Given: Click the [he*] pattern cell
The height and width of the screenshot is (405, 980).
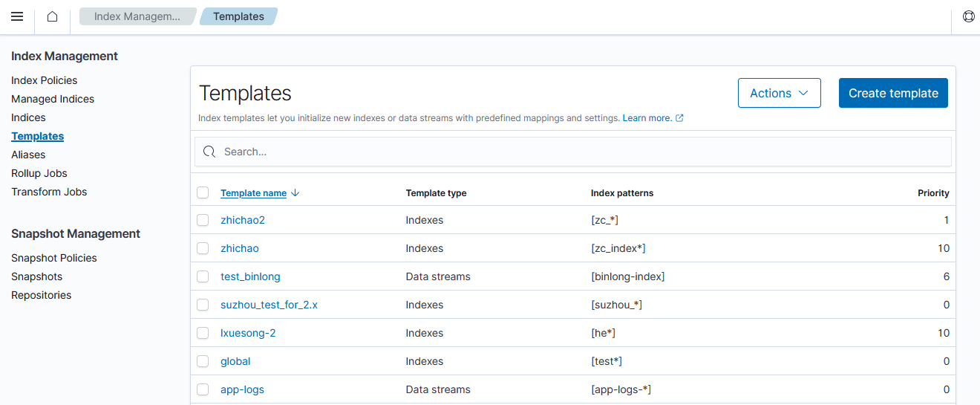Looking at the screenshot, I should coord(603,333).
